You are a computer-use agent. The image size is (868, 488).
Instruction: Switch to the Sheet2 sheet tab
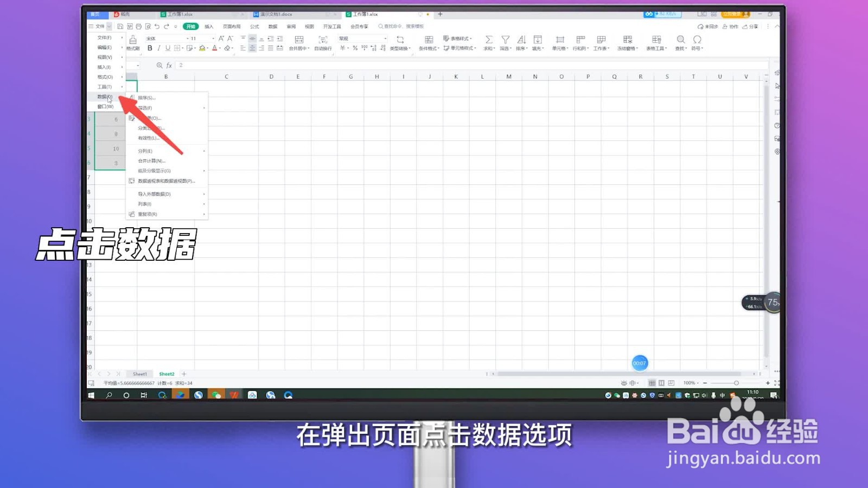pos(167,374)
